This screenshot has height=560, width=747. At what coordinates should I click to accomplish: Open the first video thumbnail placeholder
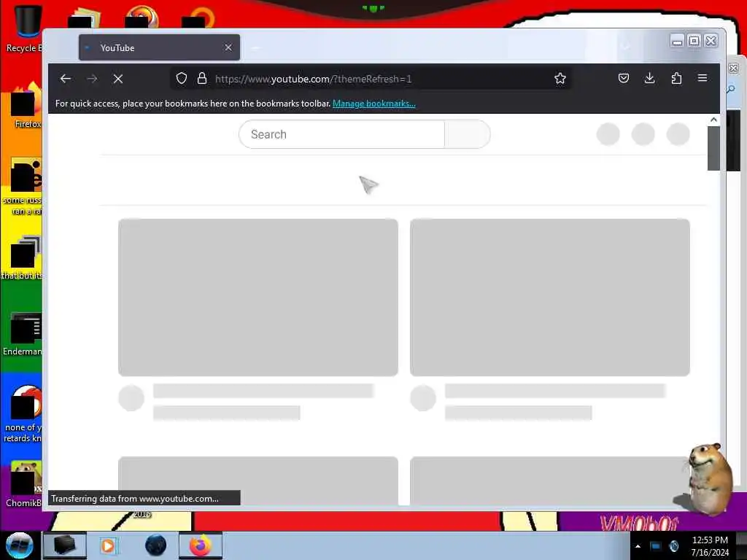click(x=258, y=297)
